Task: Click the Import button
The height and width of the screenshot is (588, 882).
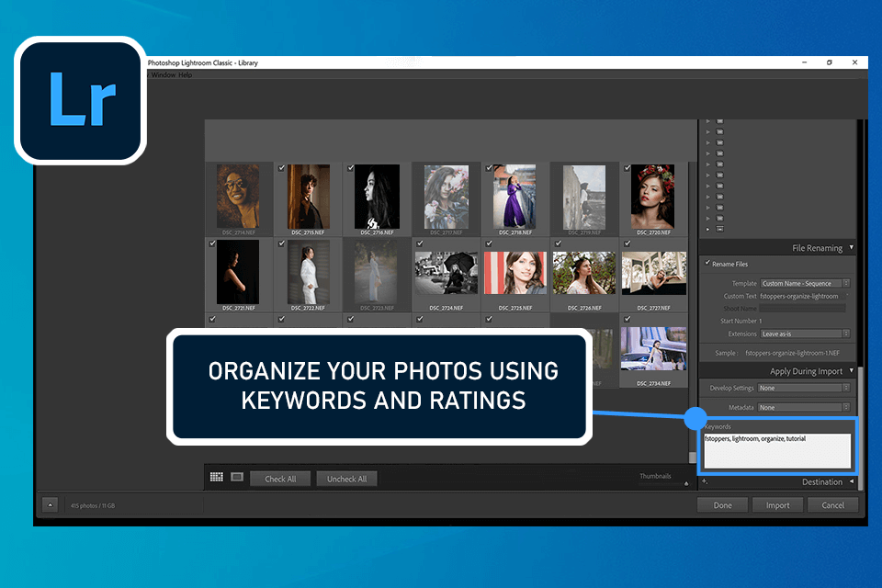Action: [x=777, y=505]
